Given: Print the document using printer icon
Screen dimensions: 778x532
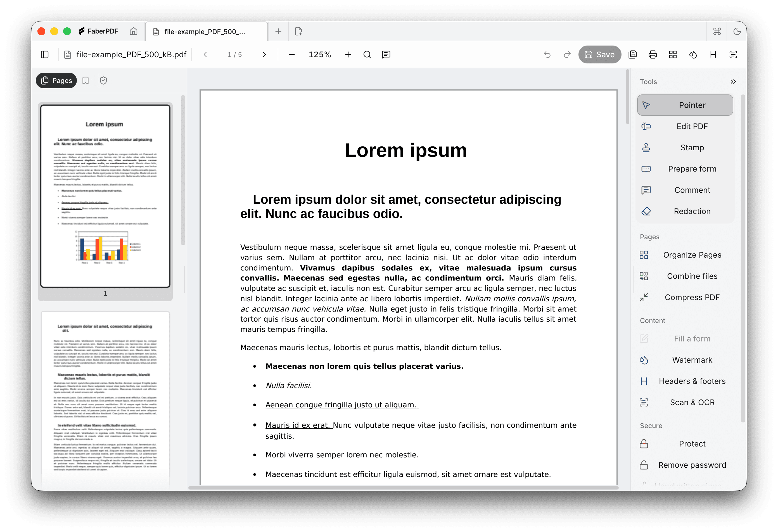Looking at the screenshot, I should tap(653, 54).
